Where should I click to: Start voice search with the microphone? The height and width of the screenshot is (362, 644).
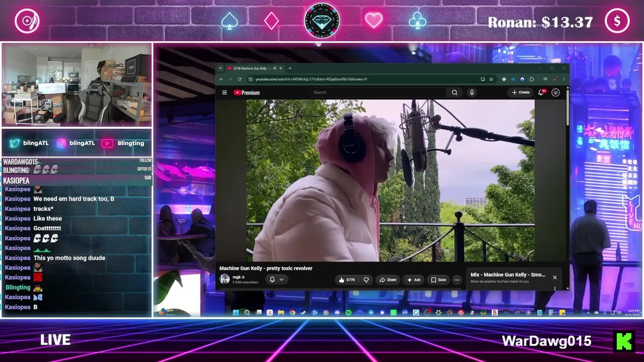tap(471, 93)
